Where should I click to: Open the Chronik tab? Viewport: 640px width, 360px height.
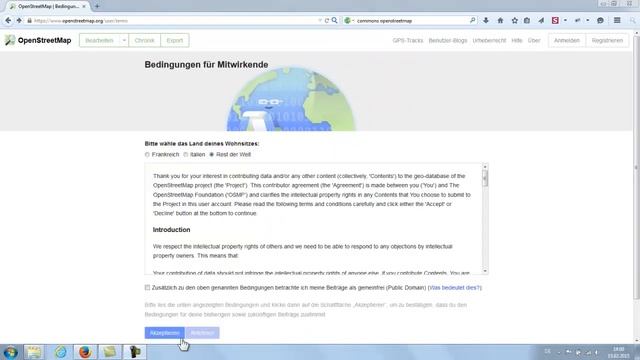(144, 40)
